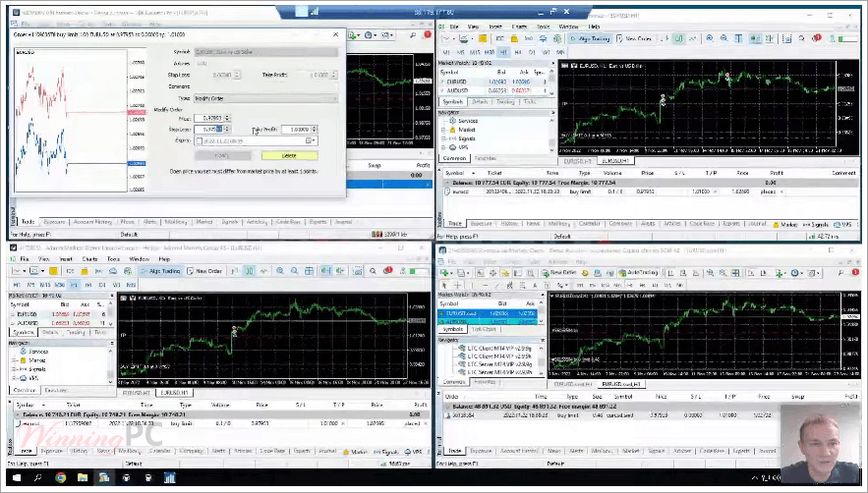This screenshot has width=868, height=493.
Task: Open Ticks tab in top-right Market Watch
Action: [530, 102]
